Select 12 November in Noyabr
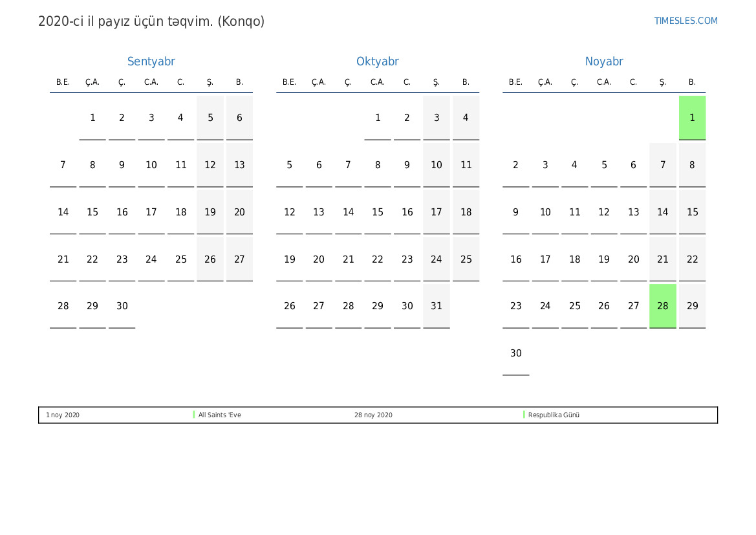 [x=603, y=212]
